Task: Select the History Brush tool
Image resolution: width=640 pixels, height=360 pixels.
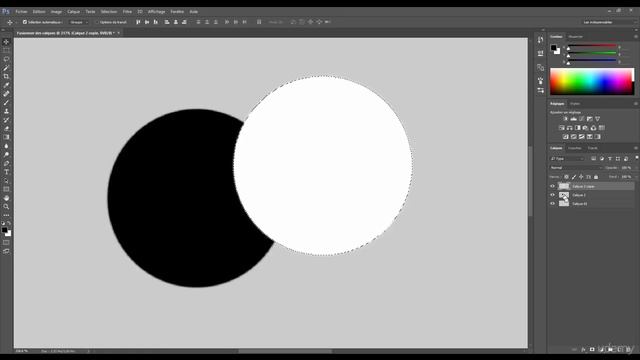Action: pos(6,120)
